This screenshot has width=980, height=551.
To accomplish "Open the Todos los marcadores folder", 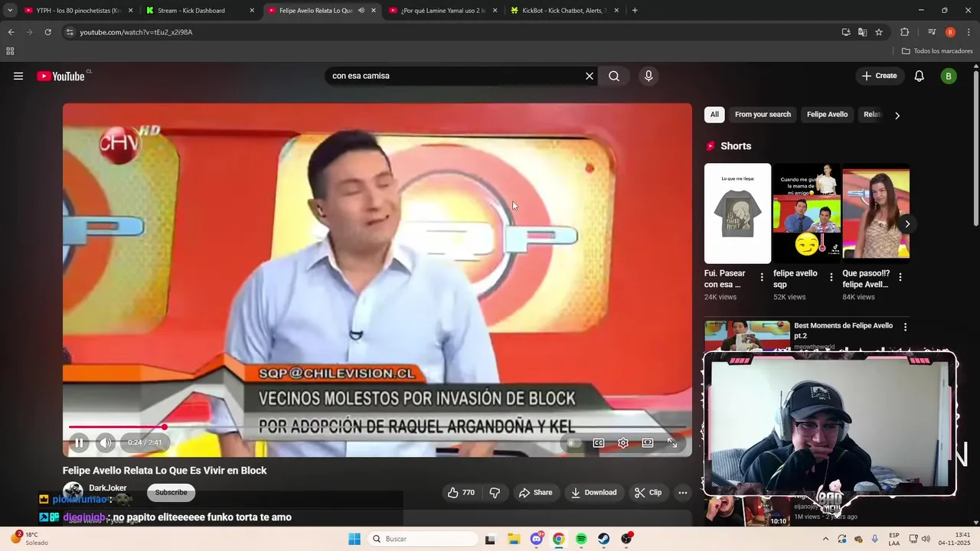I will pyautogui.click(x=937, y=51).
